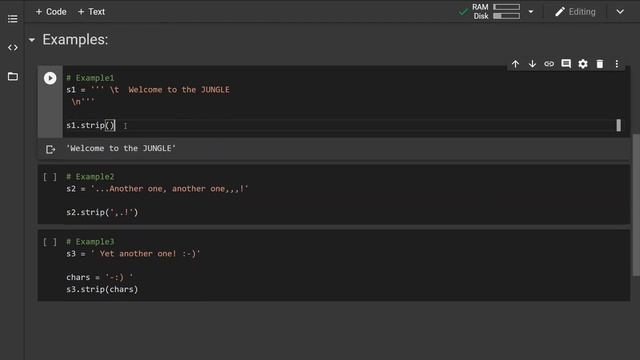Click the chars = '-:) ' line

pyautogui.click(x=100, y=277)
